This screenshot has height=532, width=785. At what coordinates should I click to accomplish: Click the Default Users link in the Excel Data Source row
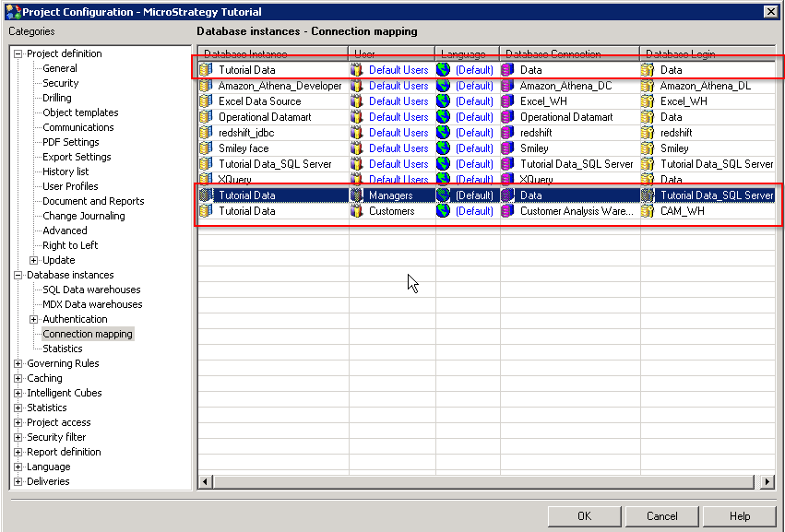(398, 101)
